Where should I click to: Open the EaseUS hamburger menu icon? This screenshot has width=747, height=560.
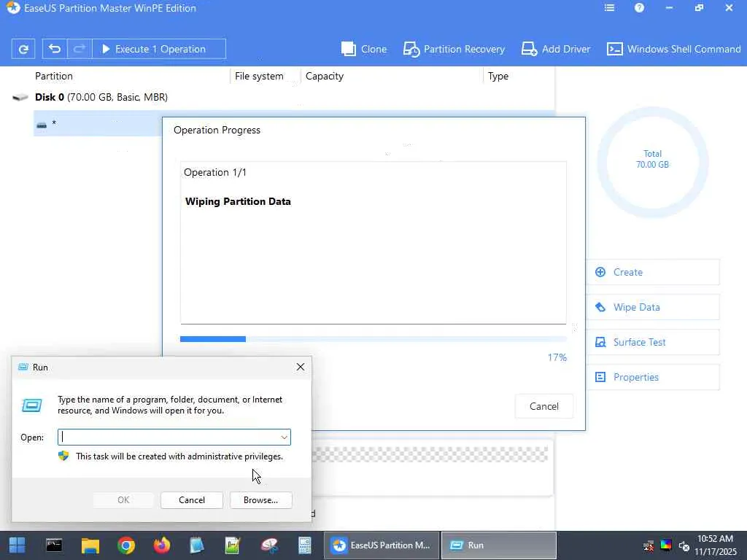[609, 8]
